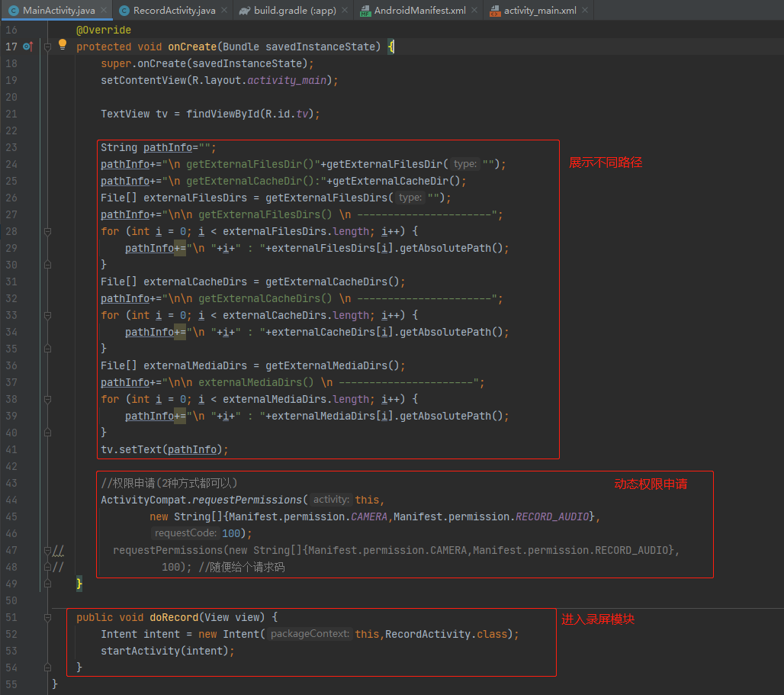Collapse the for loop fold at line 28

[x=47, y=231]
